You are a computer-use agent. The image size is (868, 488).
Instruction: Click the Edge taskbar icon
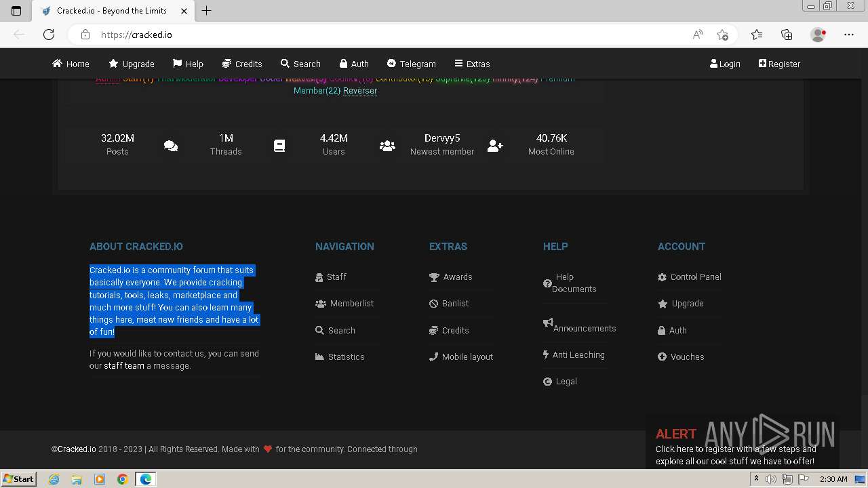click(145, 479)
